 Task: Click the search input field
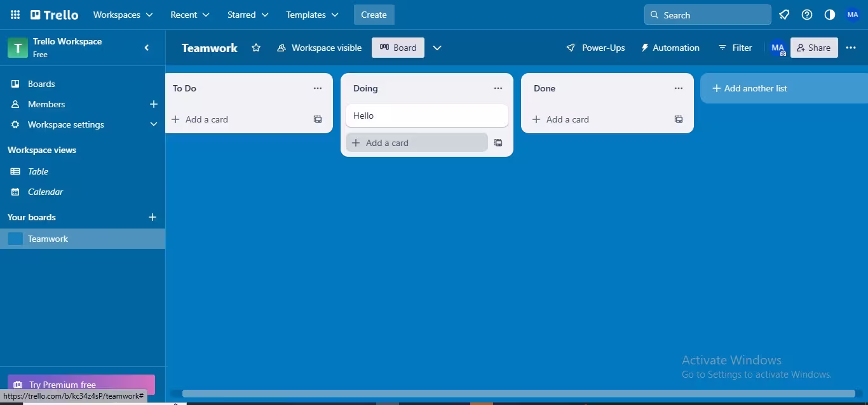pyautogui.click(x=707, y=15)
